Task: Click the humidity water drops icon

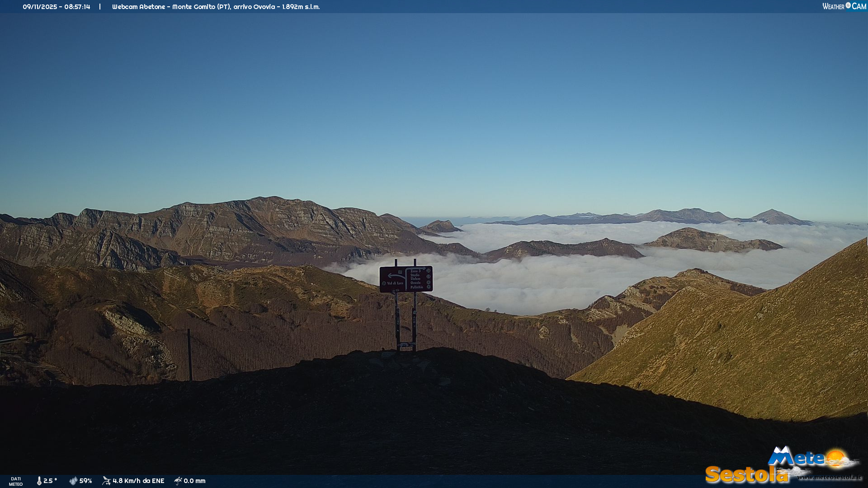Action: pos(73,481)
